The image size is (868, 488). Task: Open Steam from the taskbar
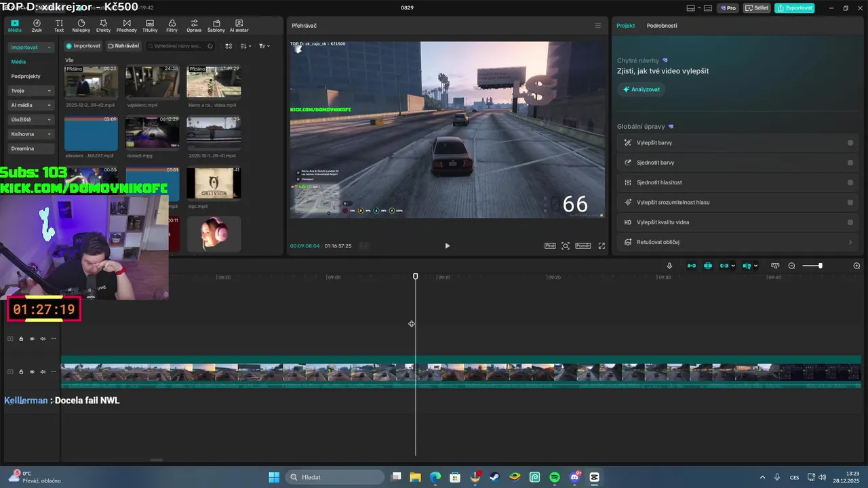tap(495, 477)
